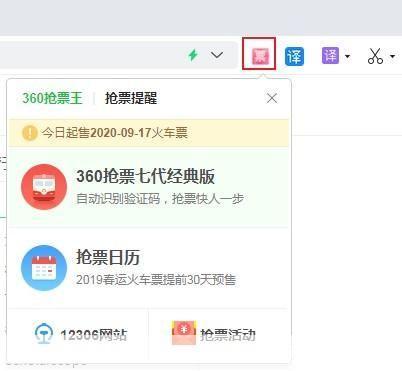Screen dimensions: 402x371
Task: Click the yellow warning exclamation icon
Action: [30, 133]
